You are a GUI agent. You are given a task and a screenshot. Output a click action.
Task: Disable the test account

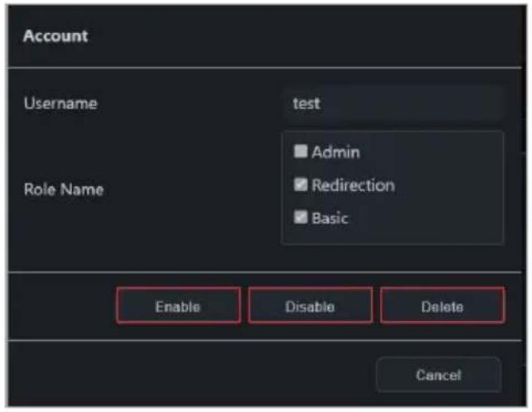310,306
